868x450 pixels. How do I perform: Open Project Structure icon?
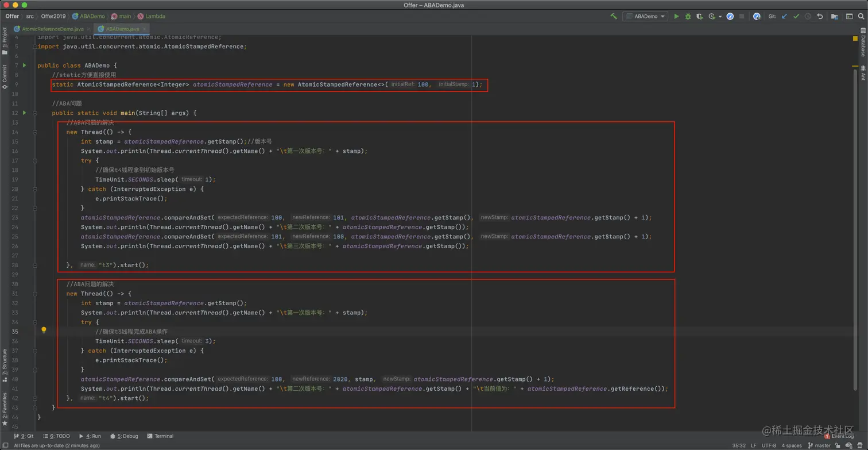(x=834, y=16)
